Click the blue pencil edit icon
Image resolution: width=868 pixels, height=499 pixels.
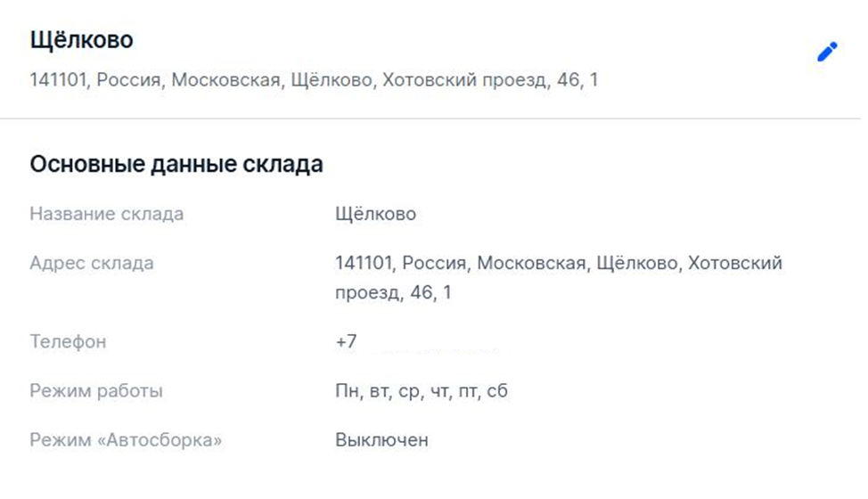pos(827,53)
